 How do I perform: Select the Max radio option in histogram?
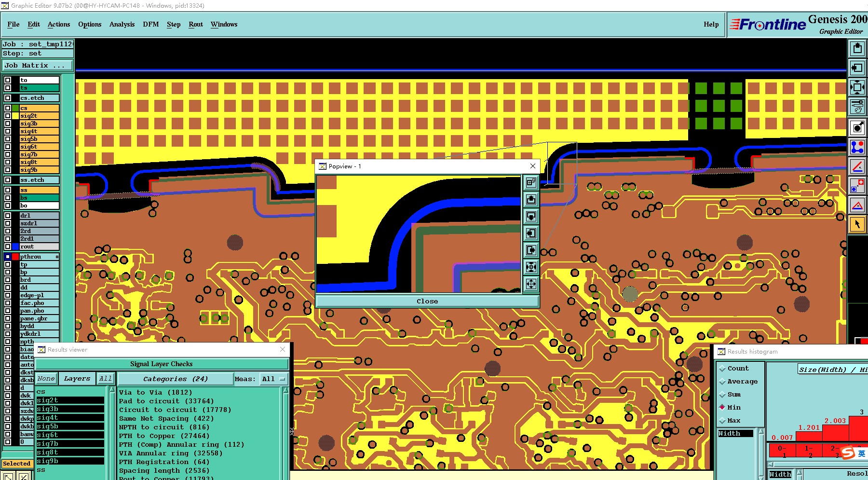[722, 421]
